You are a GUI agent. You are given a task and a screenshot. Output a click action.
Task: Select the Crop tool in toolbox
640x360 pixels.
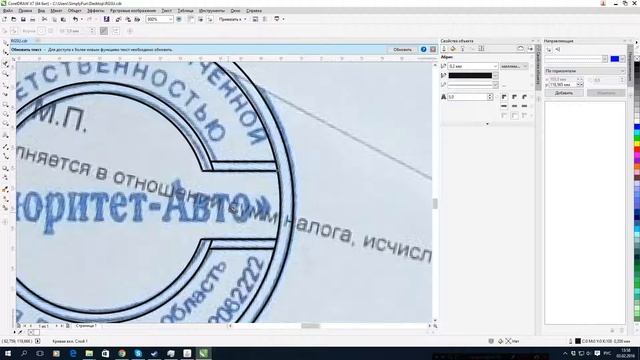(x=5, y=64)
